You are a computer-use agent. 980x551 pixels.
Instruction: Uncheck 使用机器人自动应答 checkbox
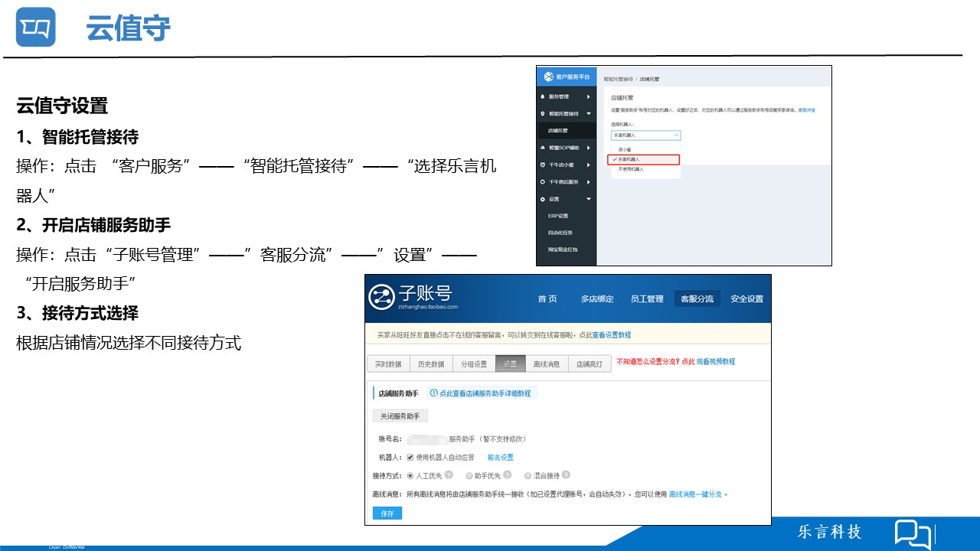[410, 457]
